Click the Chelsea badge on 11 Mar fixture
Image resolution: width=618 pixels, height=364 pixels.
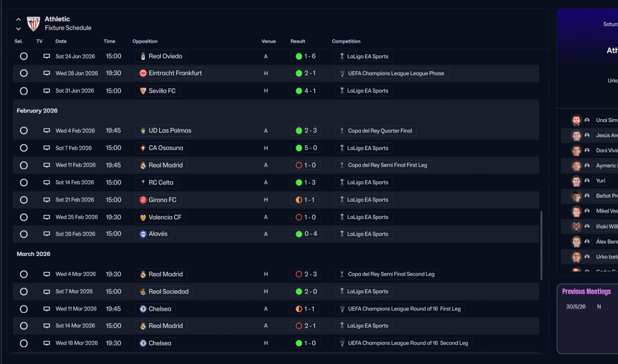tap(143, 309)
